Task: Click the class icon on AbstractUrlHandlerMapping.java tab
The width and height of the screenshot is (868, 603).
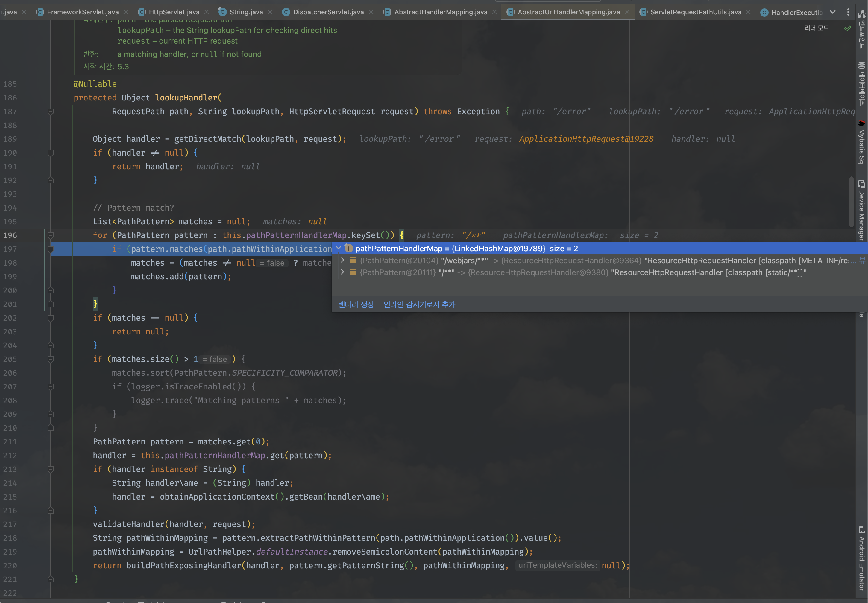Action: click(510, 12)
